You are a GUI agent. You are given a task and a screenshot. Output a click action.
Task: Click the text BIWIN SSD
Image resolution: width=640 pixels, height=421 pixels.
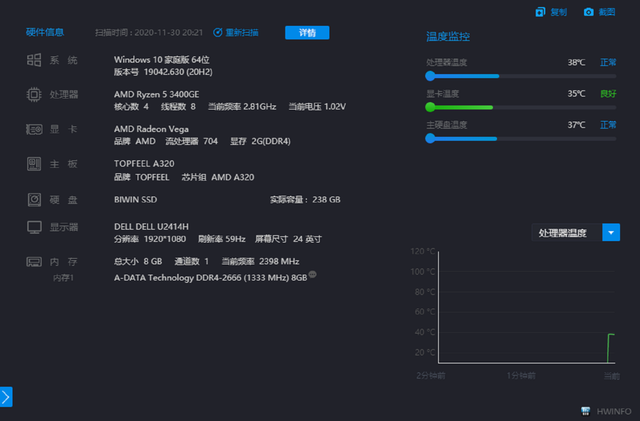point(136,200)
